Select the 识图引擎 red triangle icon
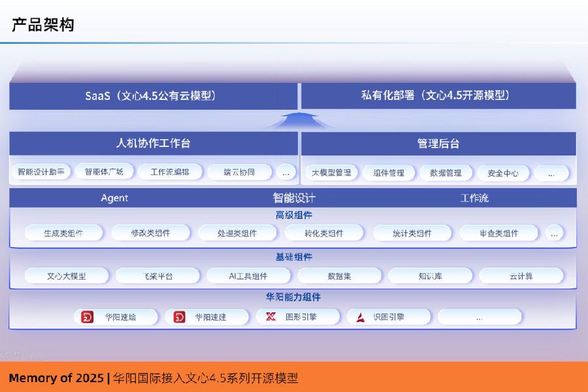Screen dimensions: 588x392 click(x=360, y=318)
